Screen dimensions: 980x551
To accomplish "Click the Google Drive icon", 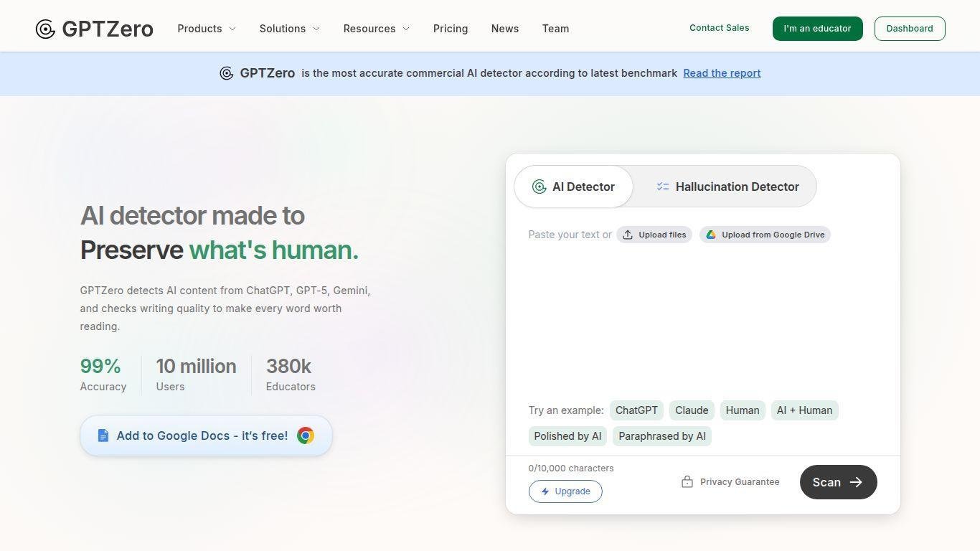I will (710, 235).
